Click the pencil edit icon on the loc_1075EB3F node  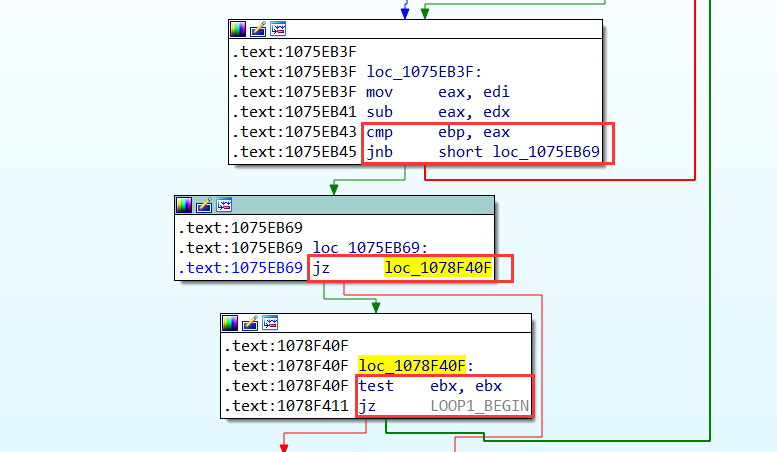tap(258, 29)
